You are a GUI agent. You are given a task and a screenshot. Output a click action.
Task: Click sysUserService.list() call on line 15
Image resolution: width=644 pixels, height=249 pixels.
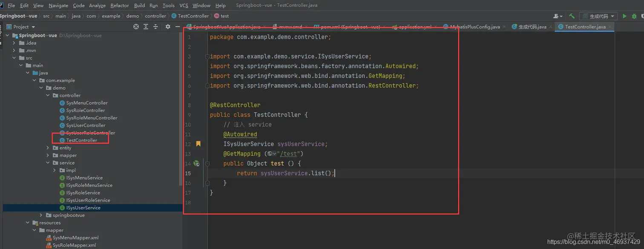(296, 173)
